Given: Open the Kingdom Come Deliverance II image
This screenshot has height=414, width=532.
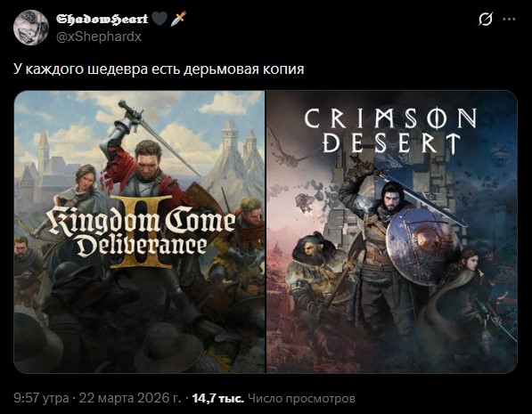Looking at the screenshot, I should point(139,231).
